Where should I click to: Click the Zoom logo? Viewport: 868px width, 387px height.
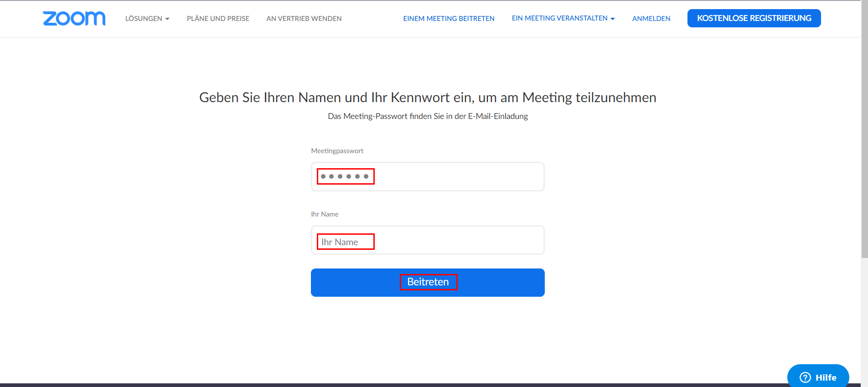coord(74,18)
